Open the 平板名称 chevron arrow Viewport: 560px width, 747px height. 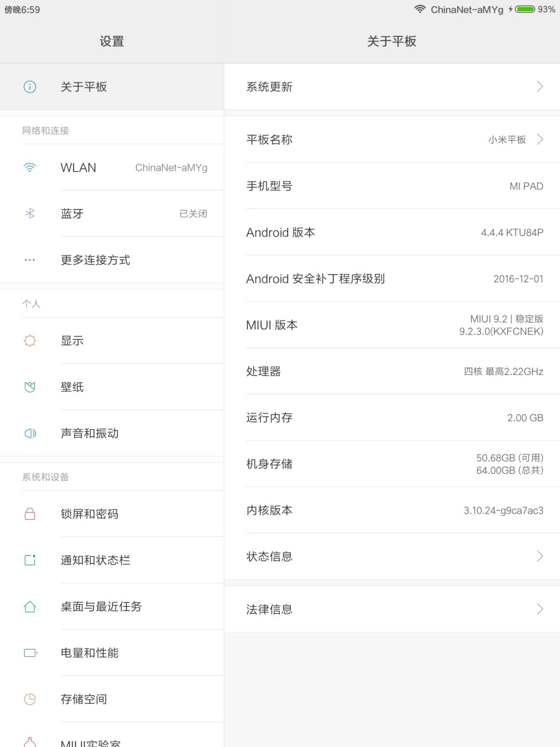[540, 140]
